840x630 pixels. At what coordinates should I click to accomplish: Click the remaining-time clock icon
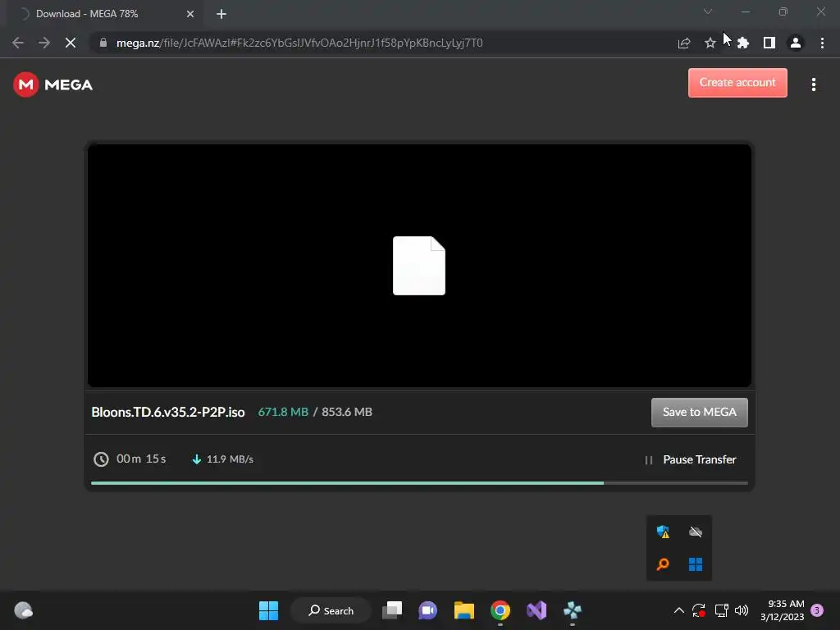coord(101,459)
